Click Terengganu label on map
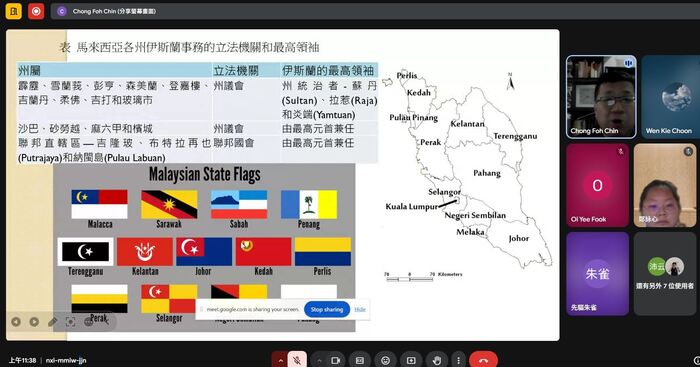The image size is (700, 367). click(x=515, y=136)
